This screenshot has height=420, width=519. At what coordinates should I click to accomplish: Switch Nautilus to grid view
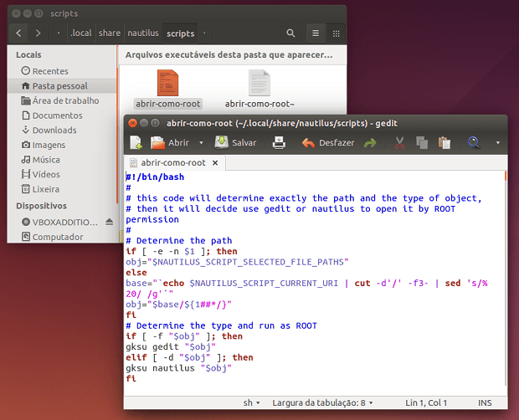(x=336, y=33)
